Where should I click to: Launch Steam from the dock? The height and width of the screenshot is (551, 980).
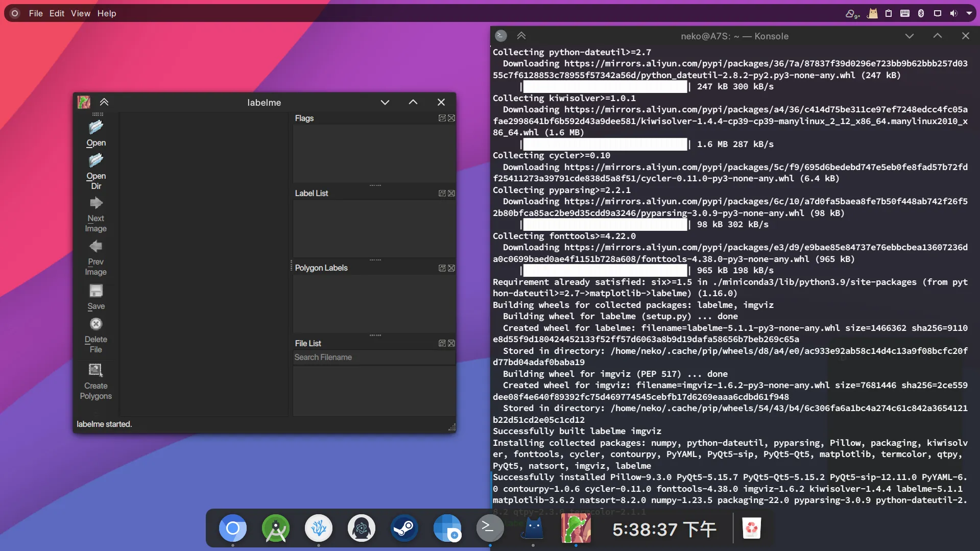[404, 529]
